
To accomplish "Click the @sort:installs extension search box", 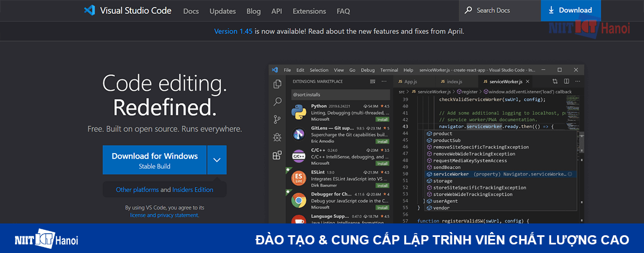I will [340, 95].
